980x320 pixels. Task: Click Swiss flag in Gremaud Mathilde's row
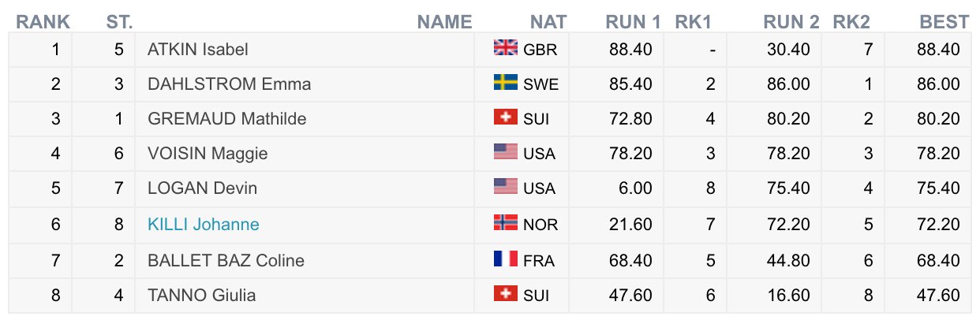[x=505, y=117]
